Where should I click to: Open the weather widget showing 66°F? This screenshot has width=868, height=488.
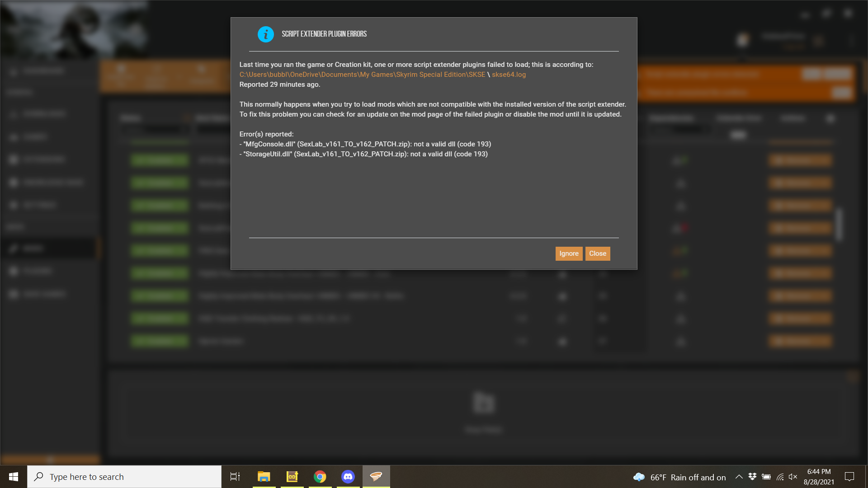point(679,477)
